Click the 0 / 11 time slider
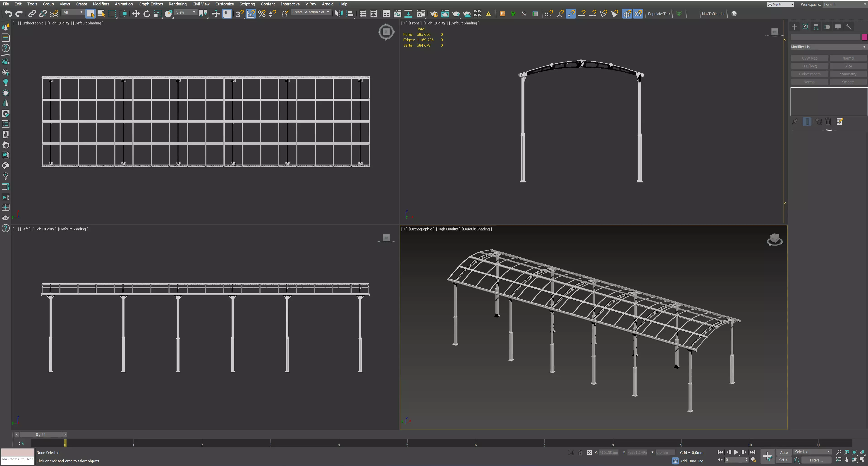 [41, 434]
